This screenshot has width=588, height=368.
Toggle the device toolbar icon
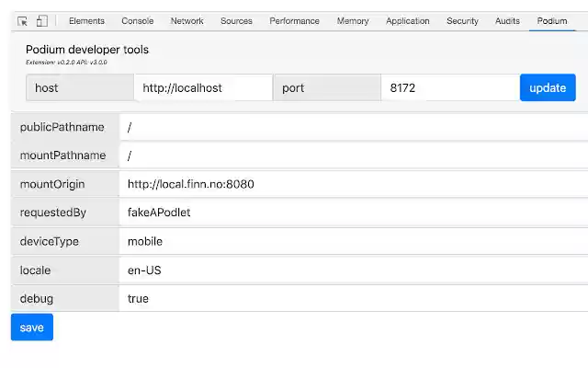[41, 21]
